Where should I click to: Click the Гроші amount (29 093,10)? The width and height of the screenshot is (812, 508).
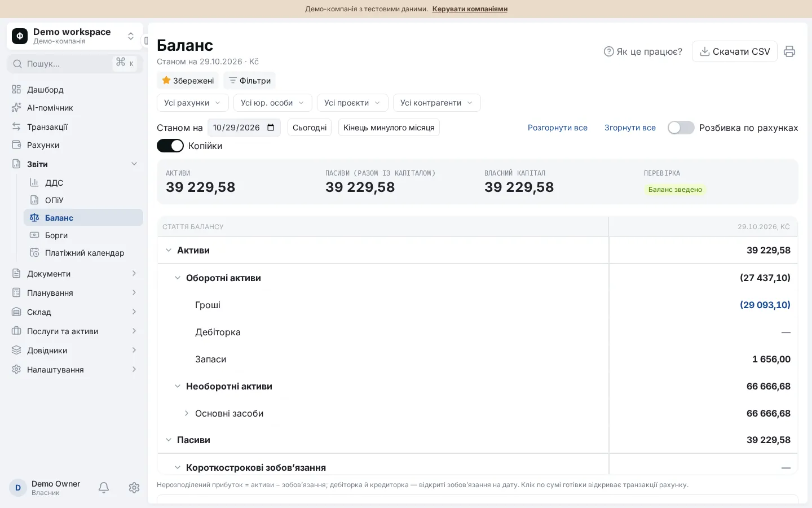pos(765,305)
